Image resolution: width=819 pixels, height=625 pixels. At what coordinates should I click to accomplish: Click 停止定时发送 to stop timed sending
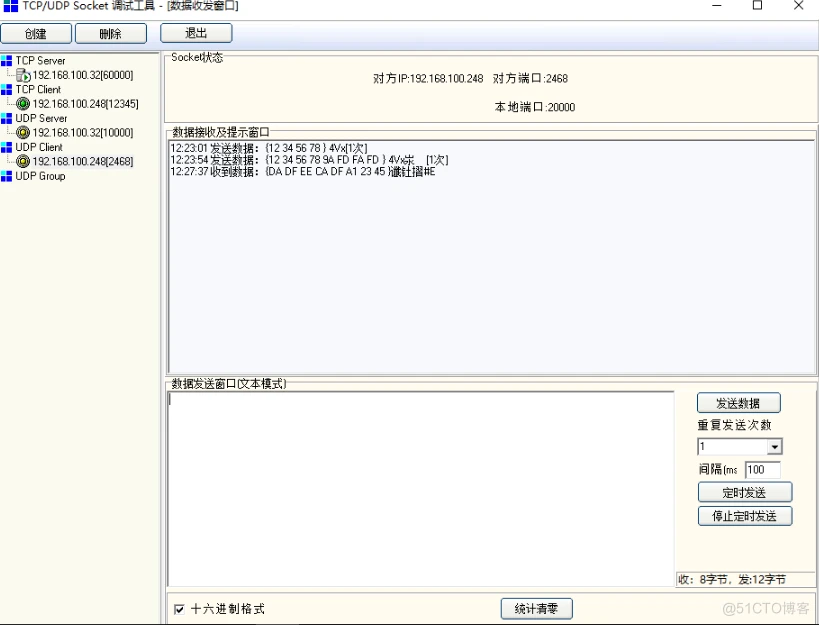click(743, 516)
